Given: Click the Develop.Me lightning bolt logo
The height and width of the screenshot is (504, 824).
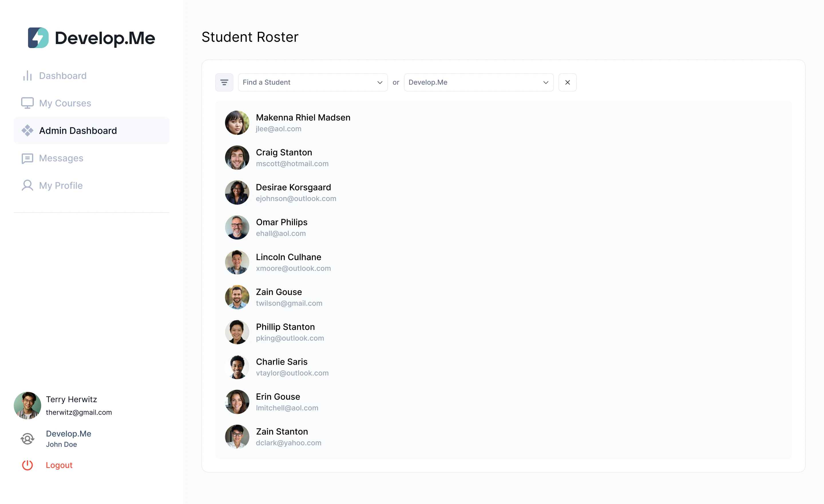Looking at the screenshot, I should click(x=38, y=38).
